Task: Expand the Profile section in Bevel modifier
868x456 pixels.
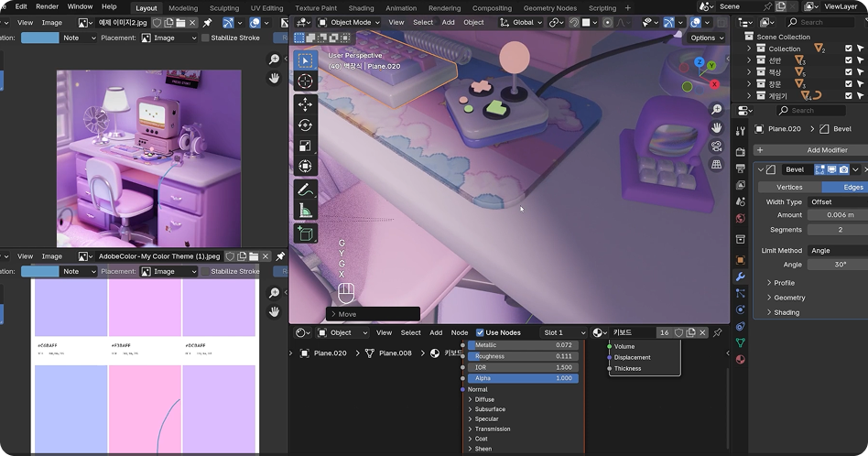Action: 784,283
